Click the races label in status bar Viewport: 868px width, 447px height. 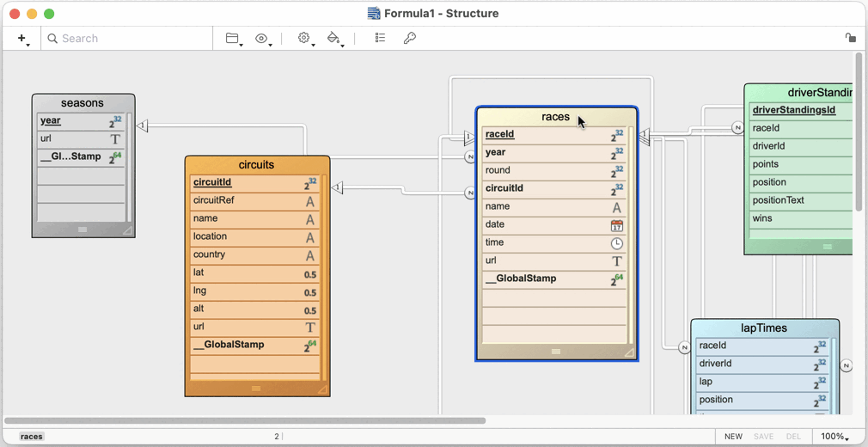[32, 437]
